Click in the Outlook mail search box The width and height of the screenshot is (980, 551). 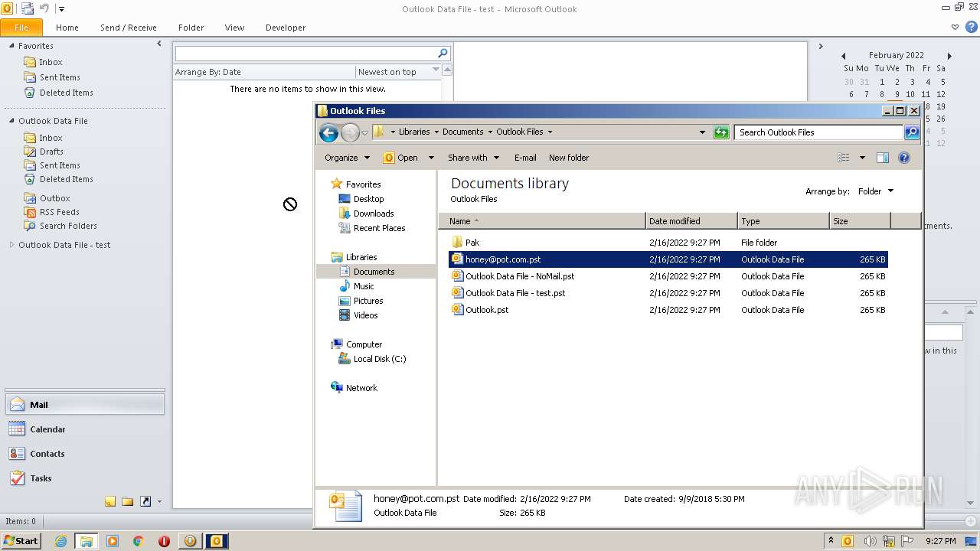click(x=306, y=53)
